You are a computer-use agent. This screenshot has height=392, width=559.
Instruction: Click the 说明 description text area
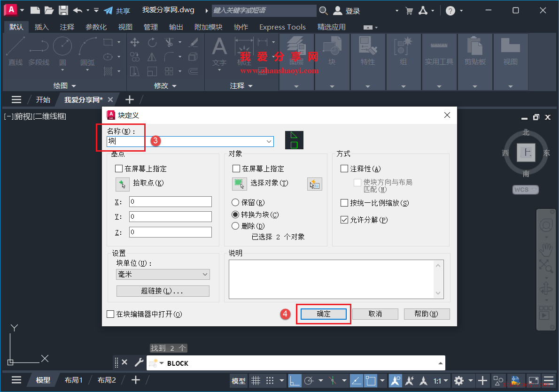click(332, 279)
